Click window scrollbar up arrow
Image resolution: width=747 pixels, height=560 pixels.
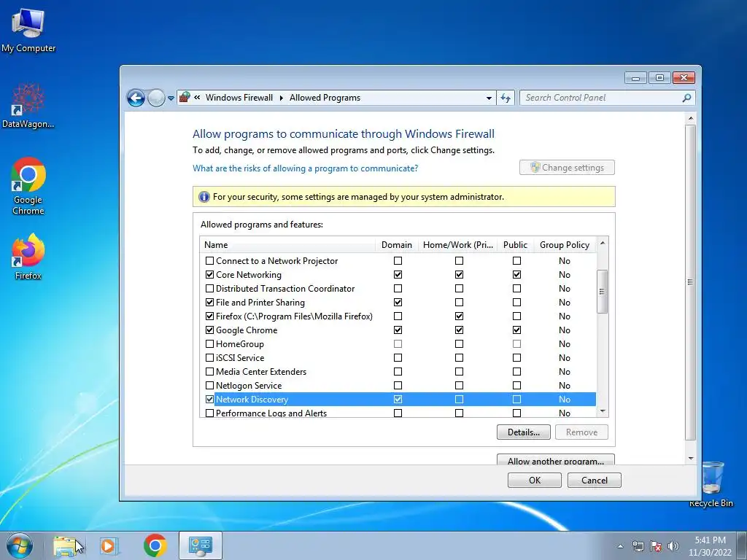point(690,118)
